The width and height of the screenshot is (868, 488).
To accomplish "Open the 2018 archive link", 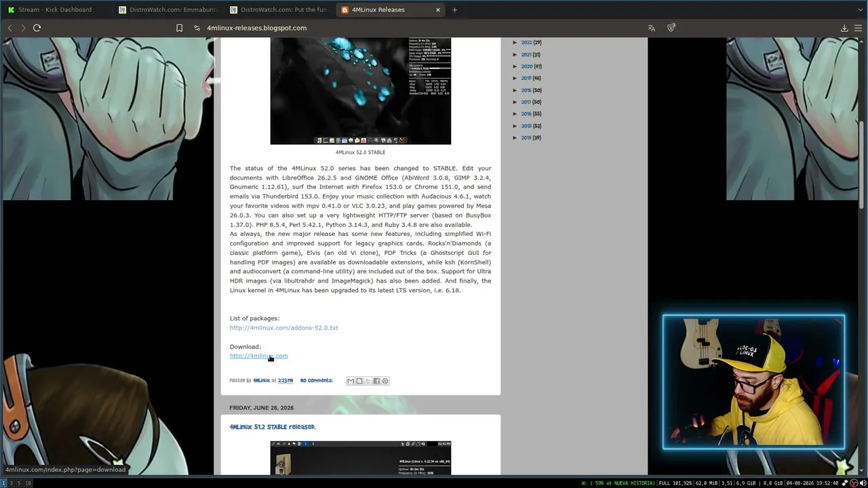I will (526, 90).
